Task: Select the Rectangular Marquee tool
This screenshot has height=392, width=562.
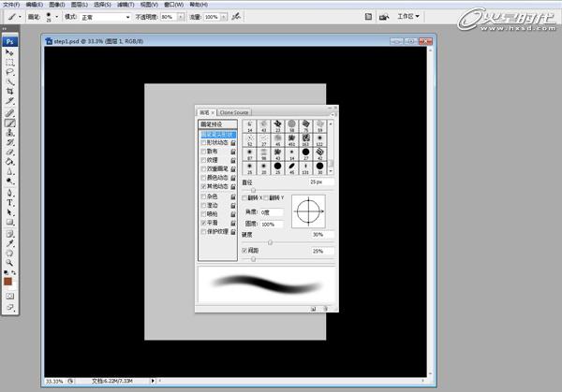Action: tap(9, 63)
